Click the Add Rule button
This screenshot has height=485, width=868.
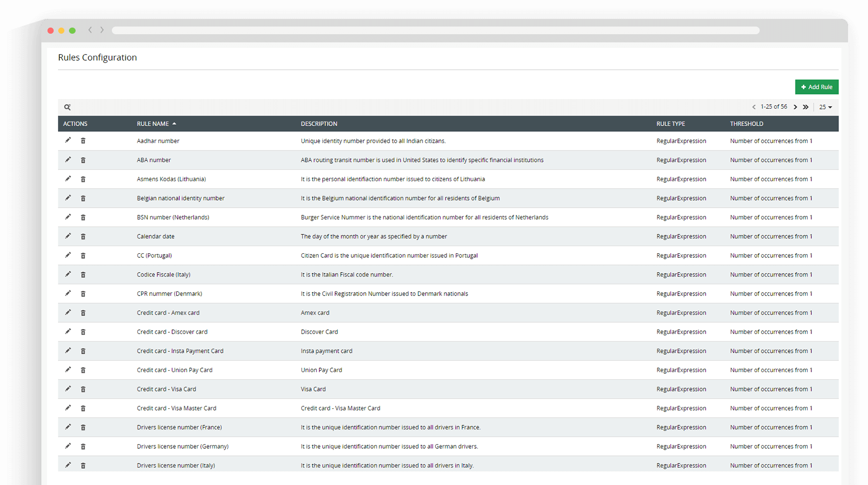pos(816,87)
